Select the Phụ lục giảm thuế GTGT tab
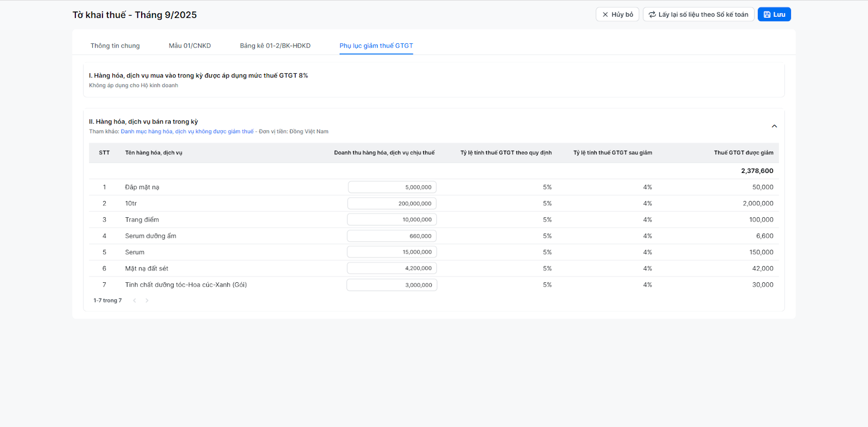The height and width of the screenshot is (427, 868). coord(376,46)
